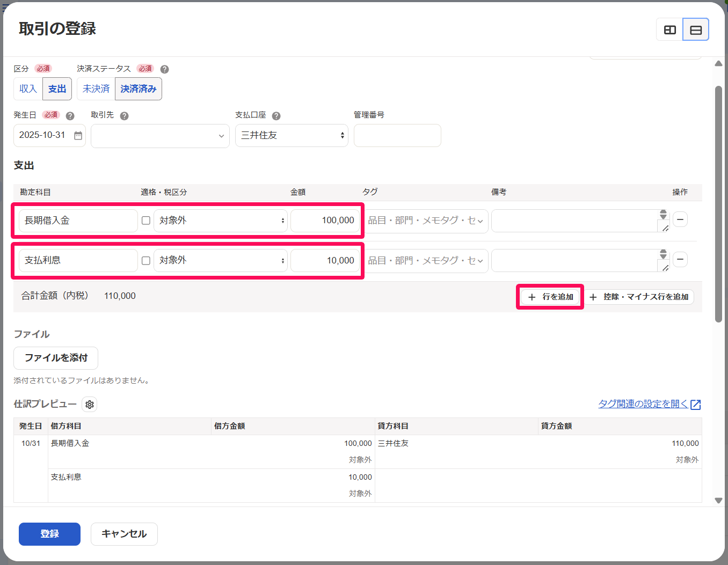The width and height of the screenshot is (728, 565).
Task: Click the vertical scrollbar thumb
Action: pyautogui.click(x=718, y=204)
